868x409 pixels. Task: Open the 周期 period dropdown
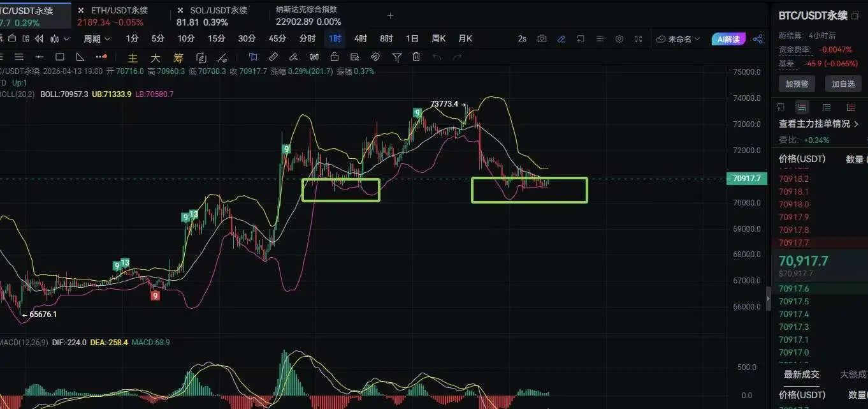click(x=97, y=39)
